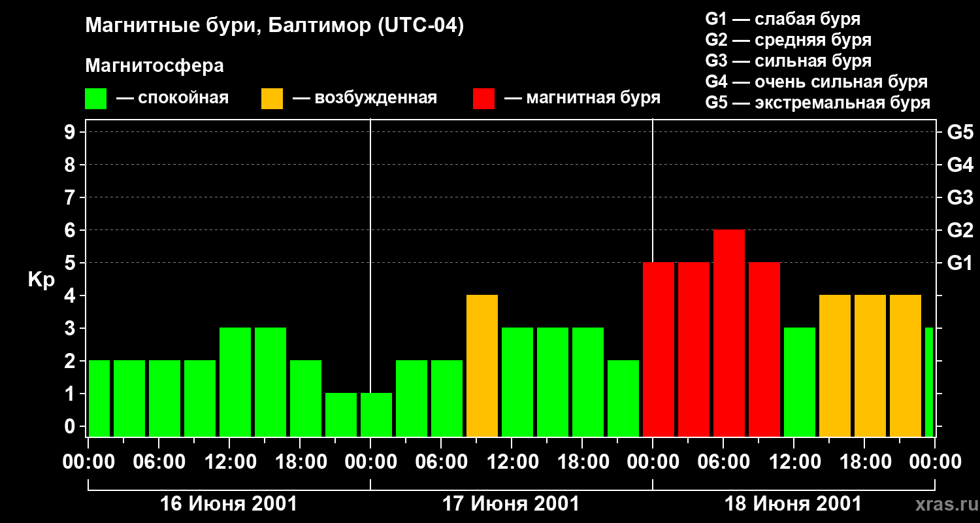Click the green Kp 1 bar starting 21:00 on 16 June
The width and height of the screenshot is (980, 523).
tap(341, 414)
